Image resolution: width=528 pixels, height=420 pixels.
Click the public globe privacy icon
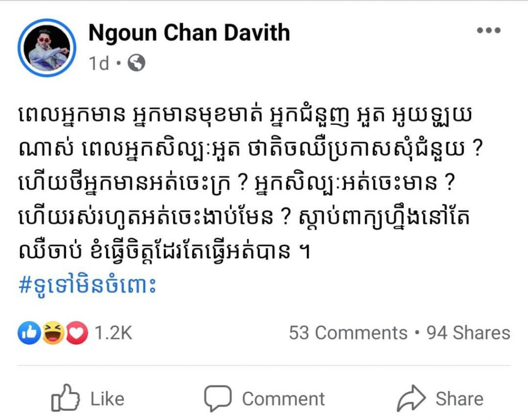tap(136, 63)
